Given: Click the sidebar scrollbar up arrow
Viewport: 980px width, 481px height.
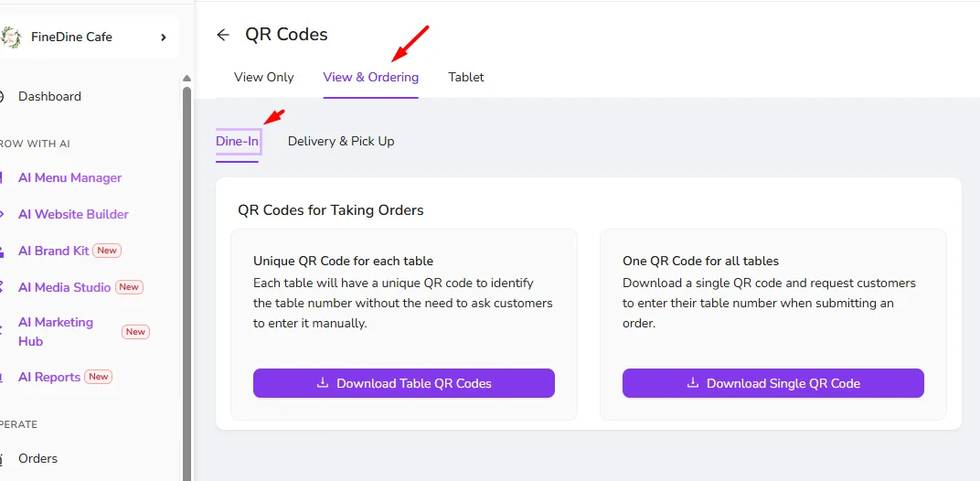Looking at the screenshot, I should click(186, 79).
